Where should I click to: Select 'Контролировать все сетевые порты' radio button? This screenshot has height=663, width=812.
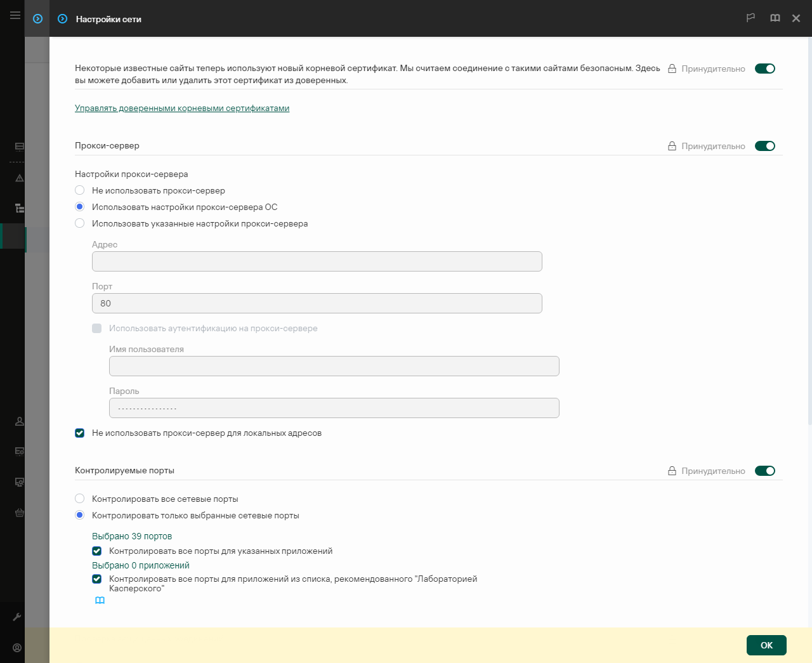coord(80,499)
